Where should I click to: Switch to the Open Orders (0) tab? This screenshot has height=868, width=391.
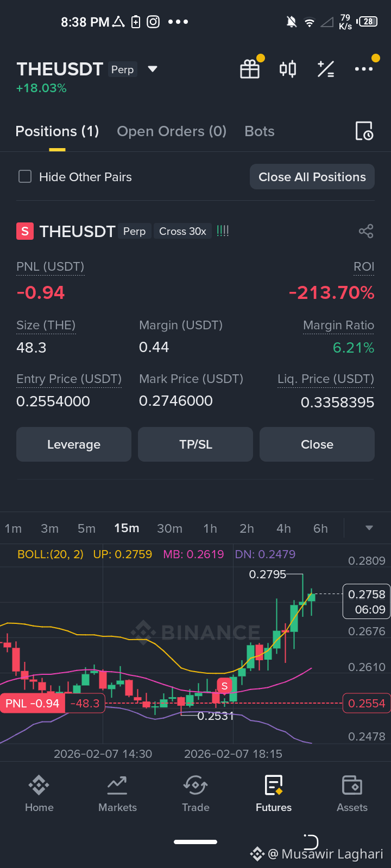coord(172,131)
